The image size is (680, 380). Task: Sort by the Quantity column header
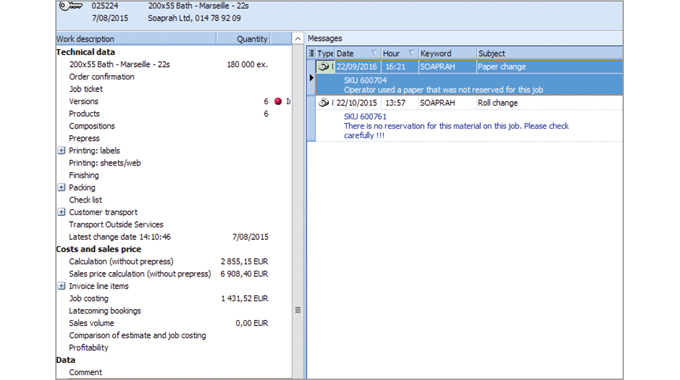pos(243,39)
